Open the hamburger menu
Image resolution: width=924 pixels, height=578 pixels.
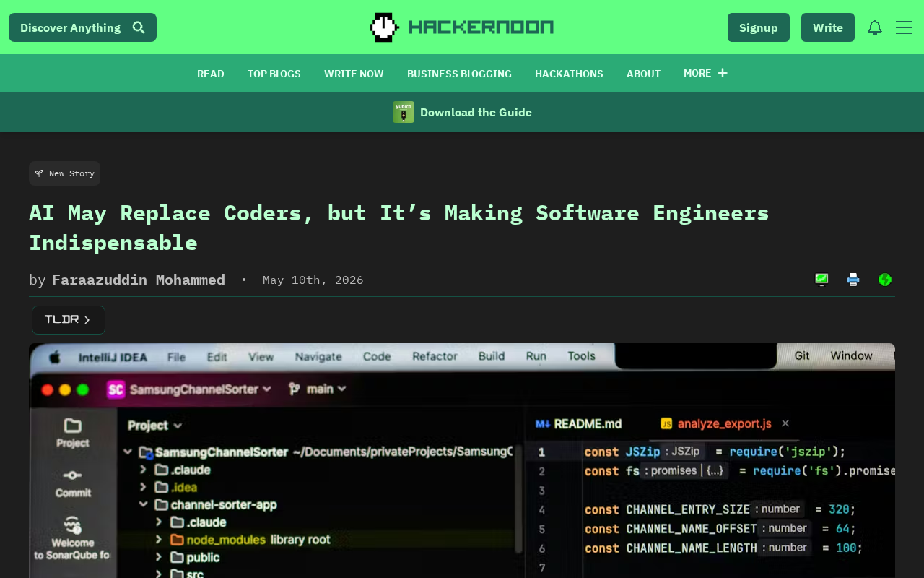point(904,27)
